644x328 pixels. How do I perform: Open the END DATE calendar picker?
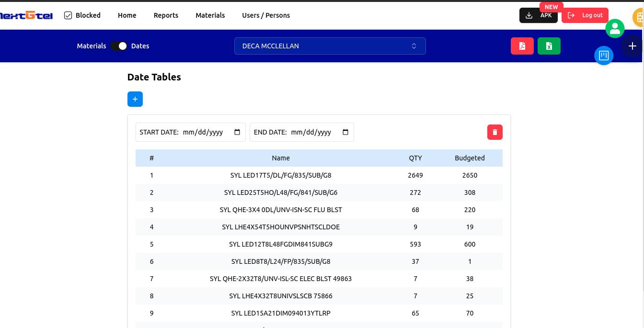(x=345, y=132)
